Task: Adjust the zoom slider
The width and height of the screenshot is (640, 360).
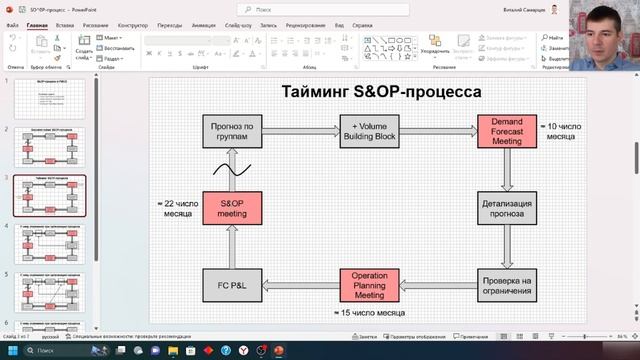Action: [x=585, y=337]
